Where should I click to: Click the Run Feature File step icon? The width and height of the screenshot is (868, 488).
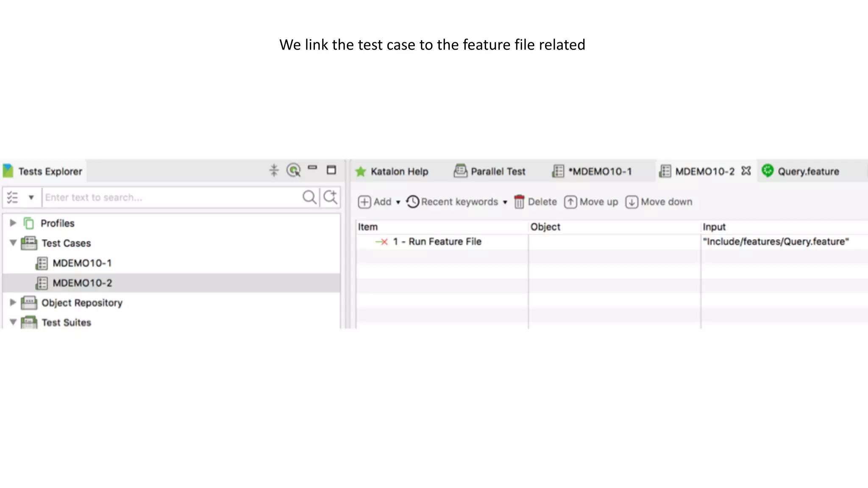pos(381,242)
